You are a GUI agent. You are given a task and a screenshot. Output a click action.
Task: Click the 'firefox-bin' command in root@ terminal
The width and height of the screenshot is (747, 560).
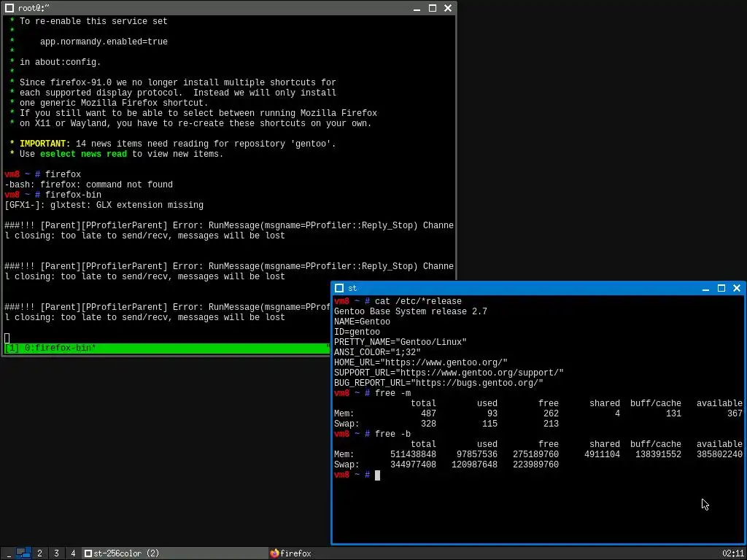point(74,195)
